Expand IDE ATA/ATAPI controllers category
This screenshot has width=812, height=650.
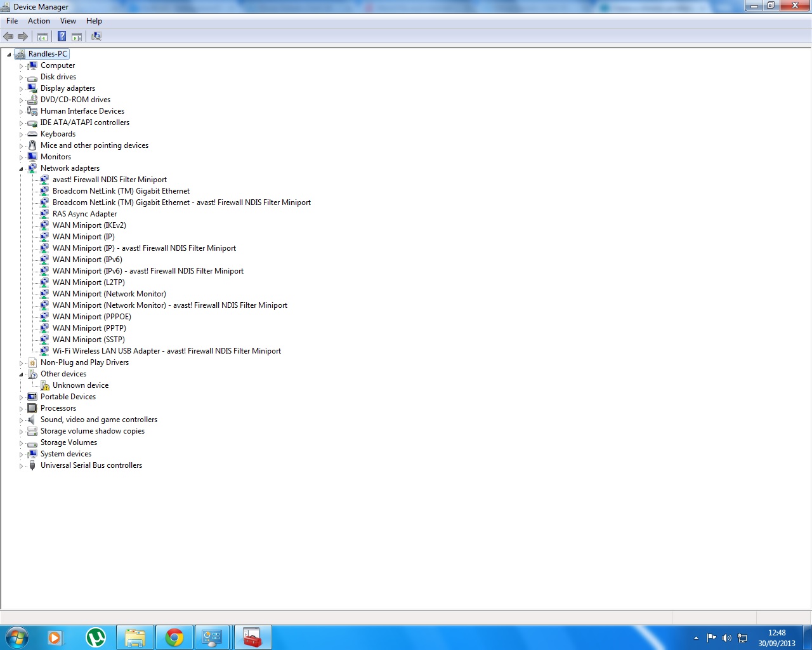tap(21, 123)
